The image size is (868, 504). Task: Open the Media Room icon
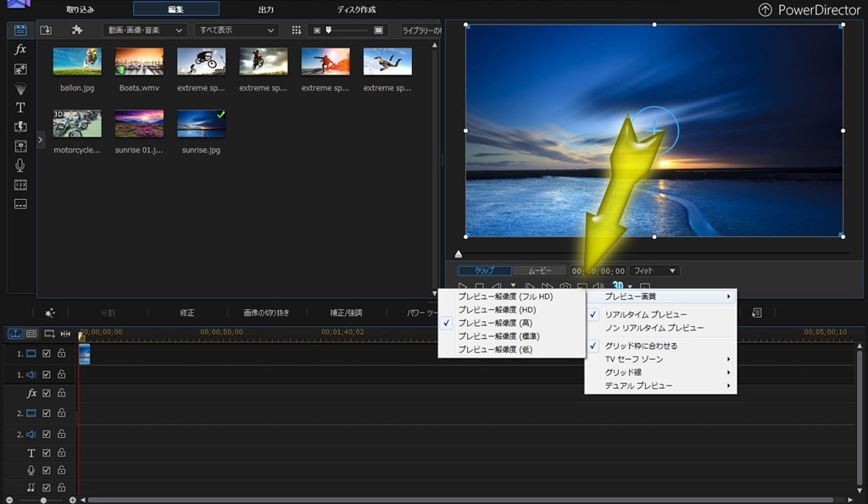point(20,30)
